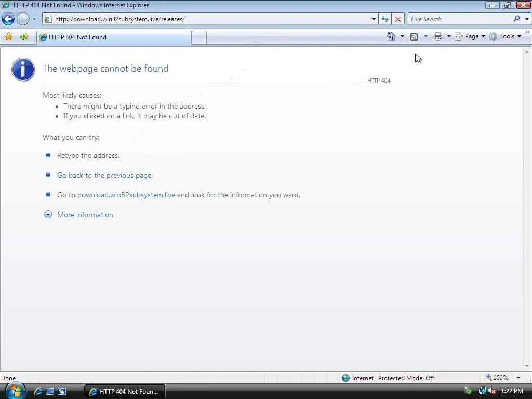This screenshot has height=399, width=532.
Task: Open the Page menu
Action: [x=470, y=36]
